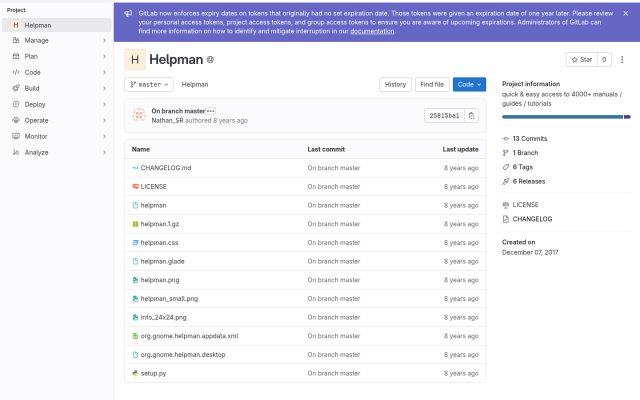
Task: Open 6 Releases link
Action: pyautogui.click(x=529, y=181)
